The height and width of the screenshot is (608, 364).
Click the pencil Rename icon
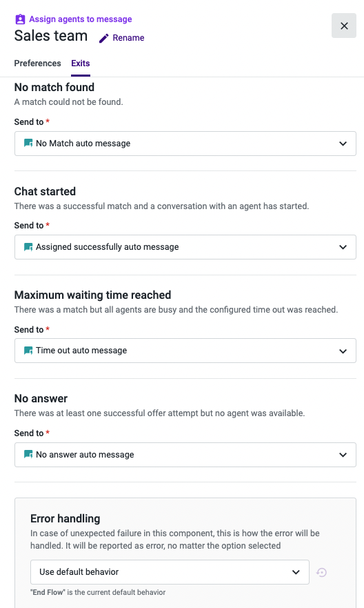click(104, 38)
